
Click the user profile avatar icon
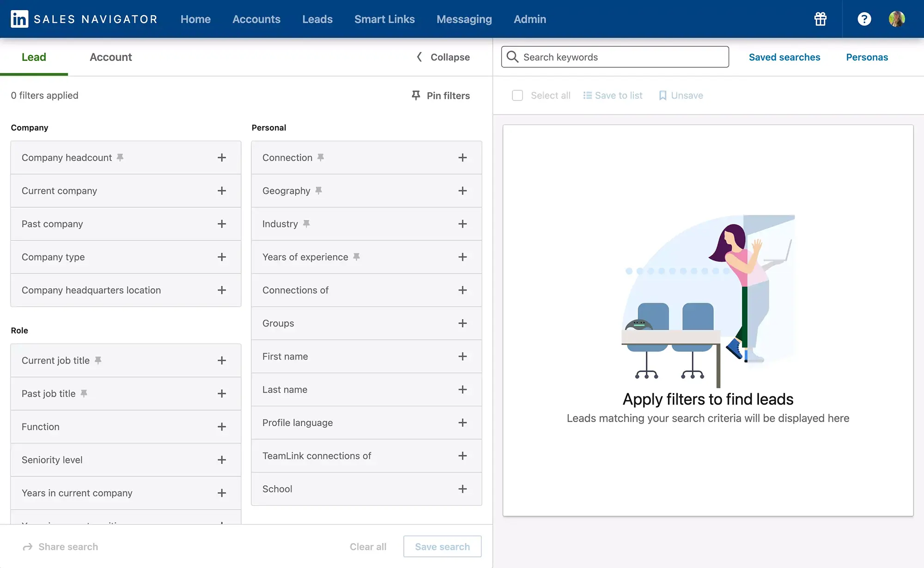897,18
